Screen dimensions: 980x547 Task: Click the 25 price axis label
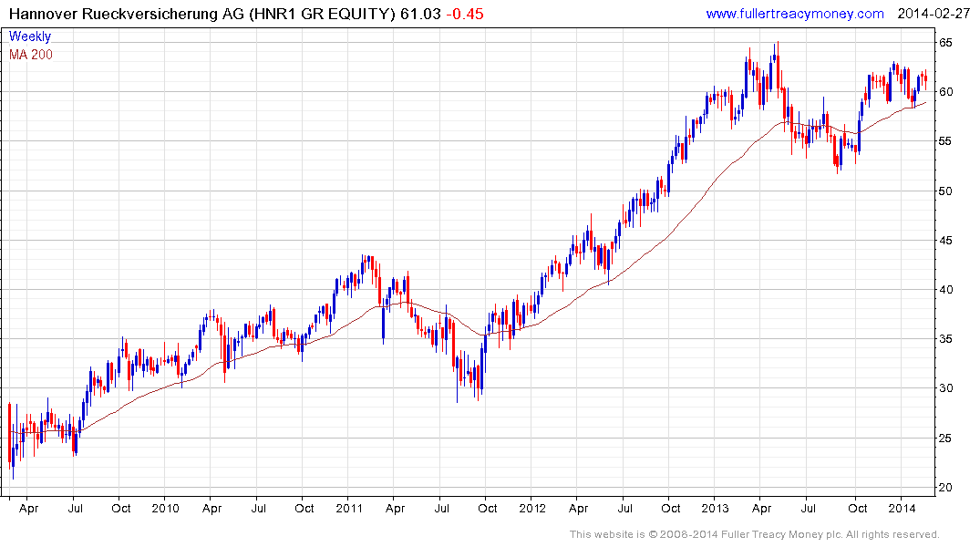click(x=945, y=439)
